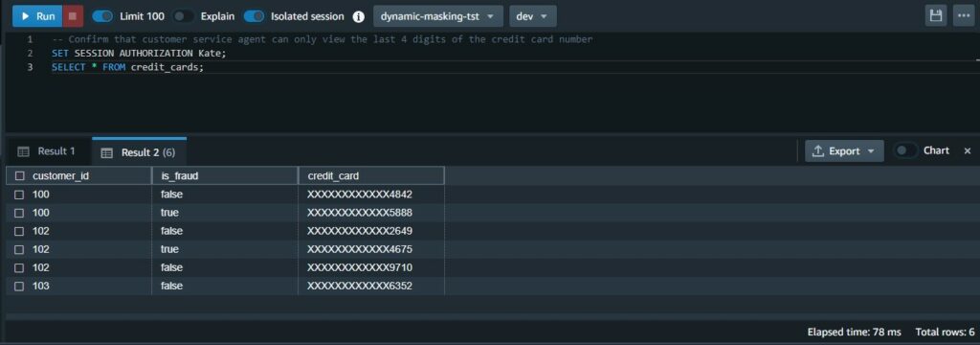Run the query with Run button
The height and width of the screenshot is (345, 980).
[37, 16]
